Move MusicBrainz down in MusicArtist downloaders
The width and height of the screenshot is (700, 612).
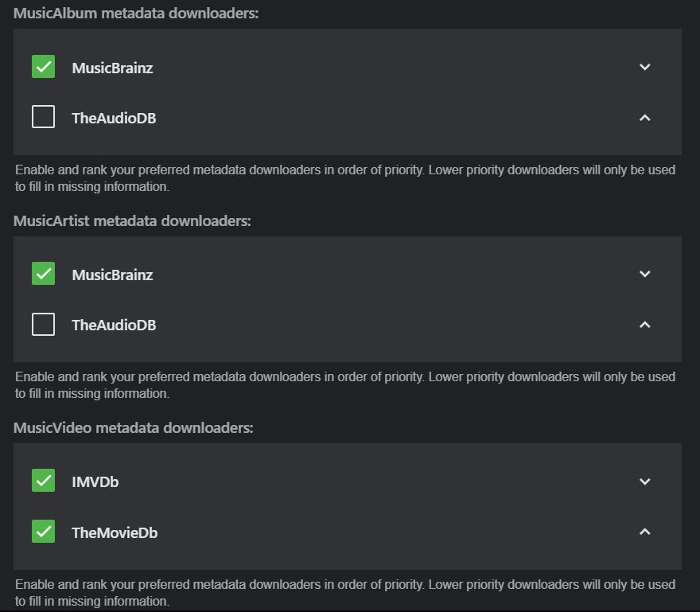pos(645,274)
